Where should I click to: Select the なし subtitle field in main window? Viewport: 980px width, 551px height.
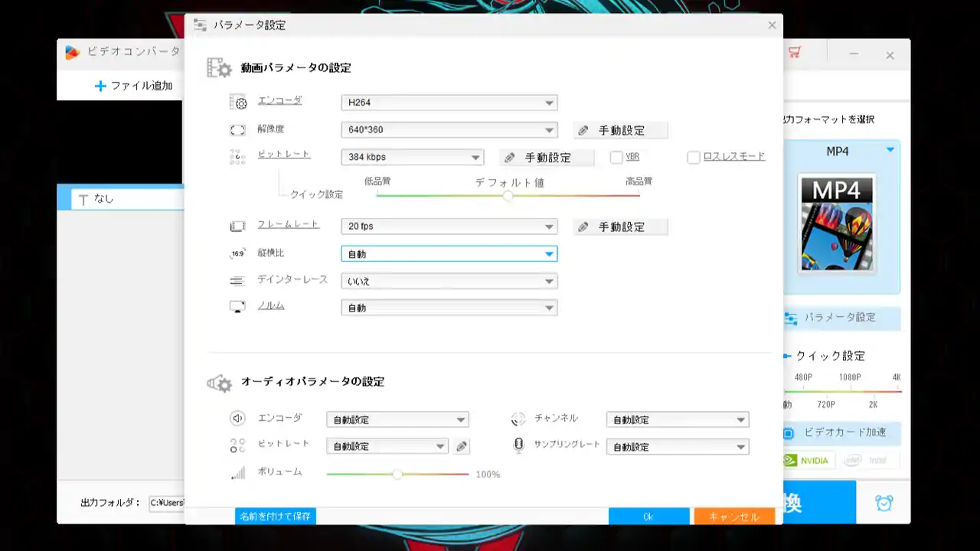(x=128, y=199)
